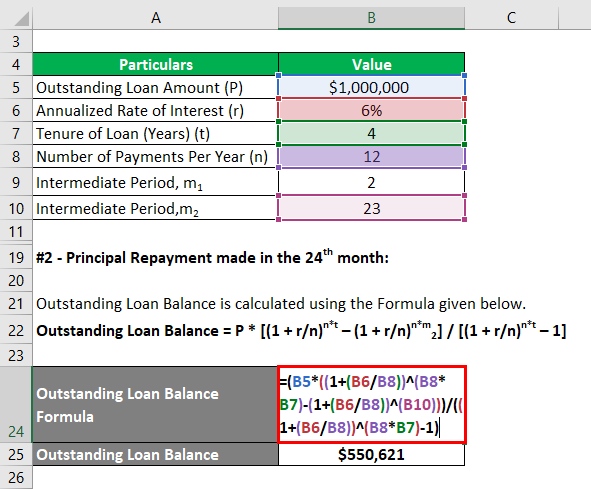Screen dimensions: 591x489
Task: Select row 19 header
Action: click(16, 258)
